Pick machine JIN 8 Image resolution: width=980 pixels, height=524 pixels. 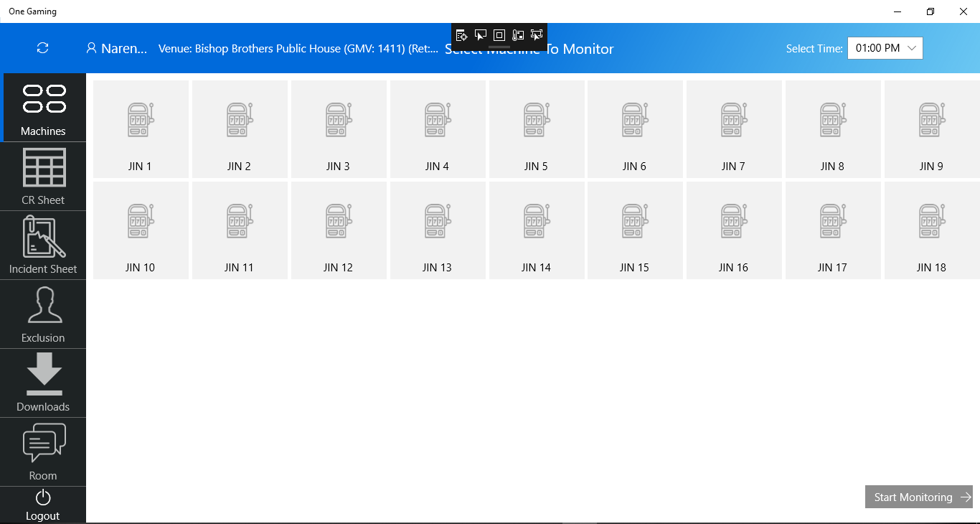[833, 128]
